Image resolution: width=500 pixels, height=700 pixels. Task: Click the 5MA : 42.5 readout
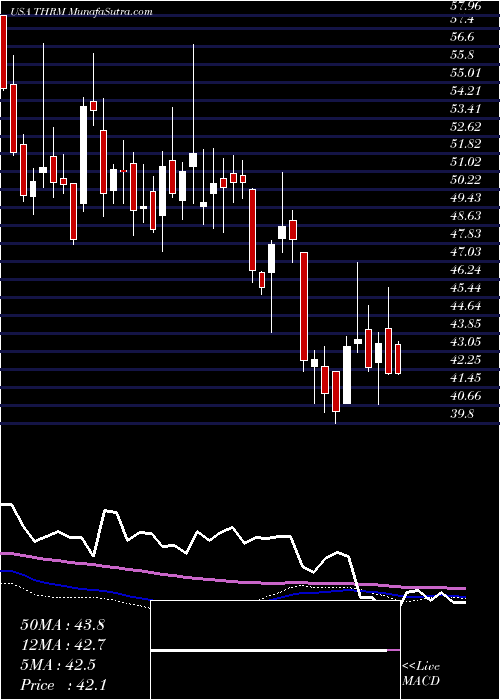point(58,665)
